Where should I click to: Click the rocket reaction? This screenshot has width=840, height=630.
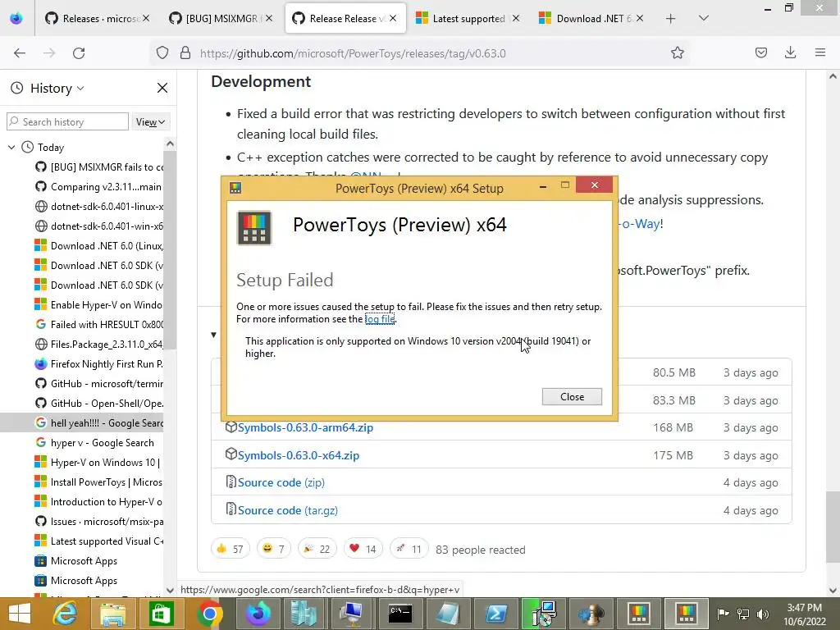[x=409, y=549]
